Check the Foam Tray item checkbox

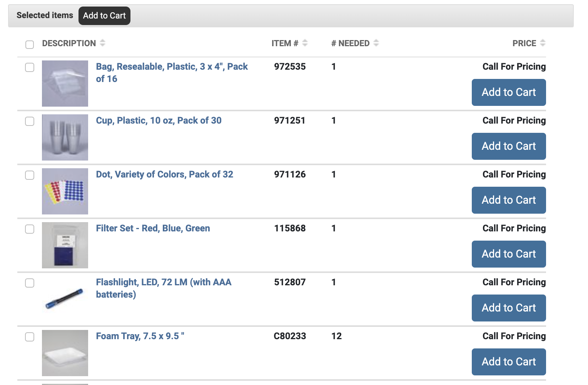pos(30,337)
